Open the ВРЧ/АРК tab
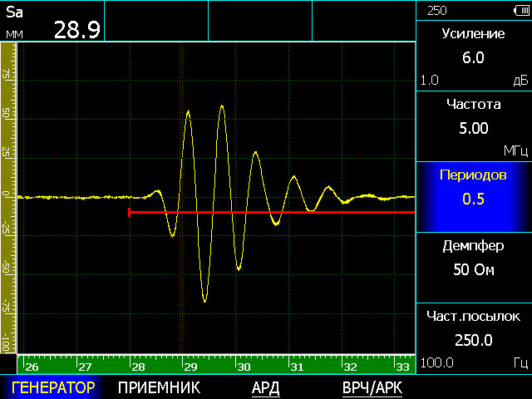 (x=372, y=387)
